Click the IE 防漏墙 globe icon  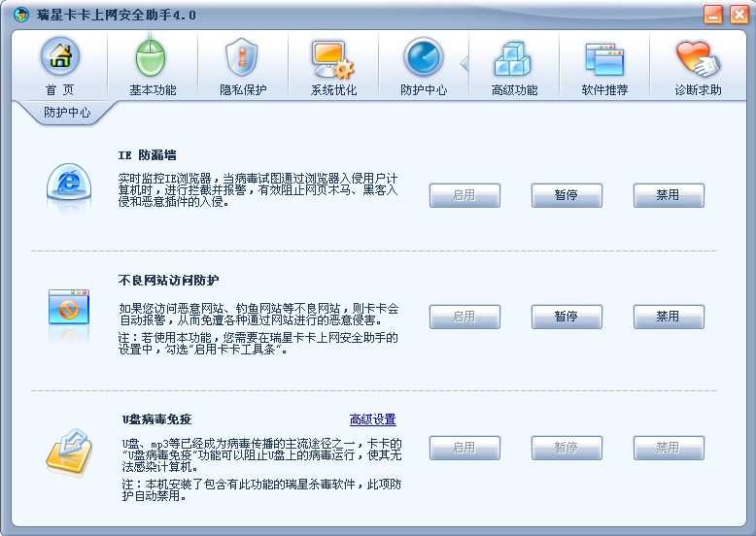click(x=69, y=183)
